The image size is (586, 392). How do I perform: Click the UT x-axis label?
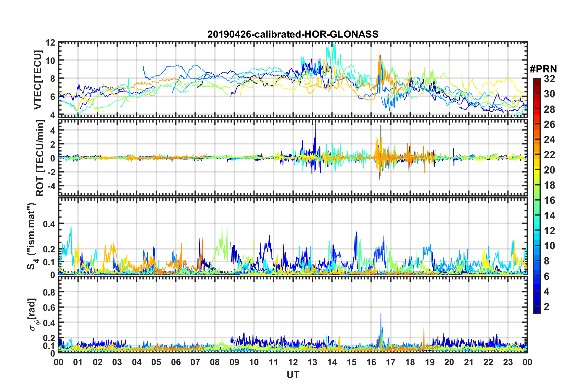(293, 375)
